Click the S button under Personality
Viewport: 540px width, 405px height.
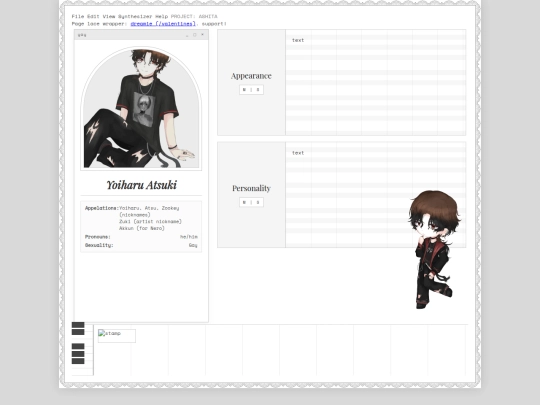tap(258, 202)
